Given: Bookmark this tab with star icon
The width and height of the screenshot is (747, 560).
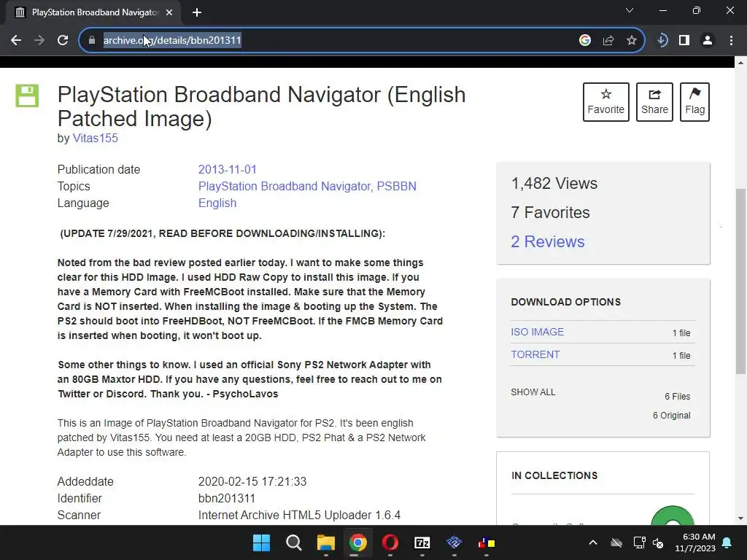Looking at the screenshot, I should pyautogui.click(x=632, y=41).
